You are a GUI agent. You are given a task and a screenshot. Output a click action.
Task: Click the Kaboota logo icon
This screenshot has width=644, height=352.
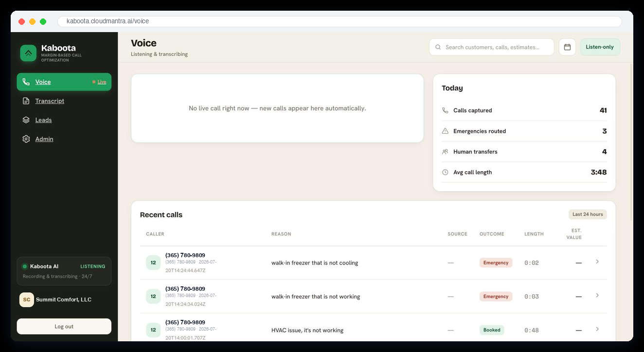click(x=28, y=53)
